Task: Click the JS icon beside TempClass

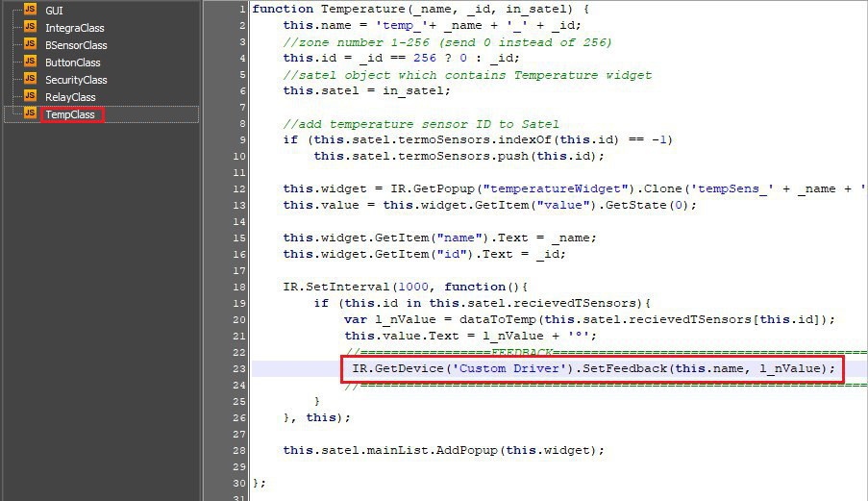Action: 30,114
